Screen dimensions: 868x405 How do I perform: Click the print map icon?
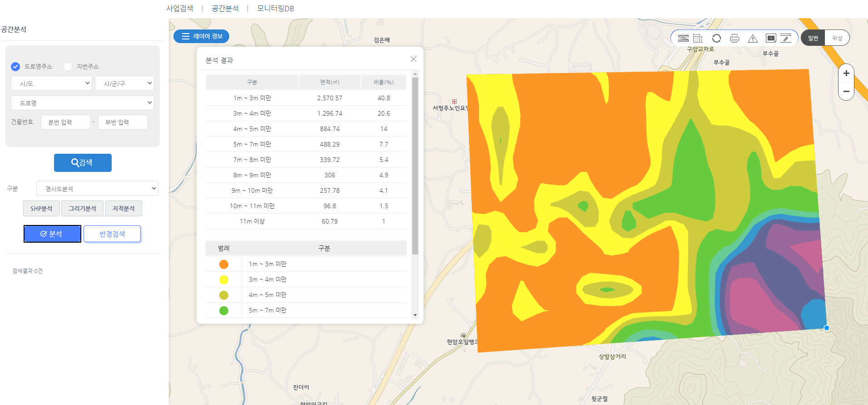735,39
